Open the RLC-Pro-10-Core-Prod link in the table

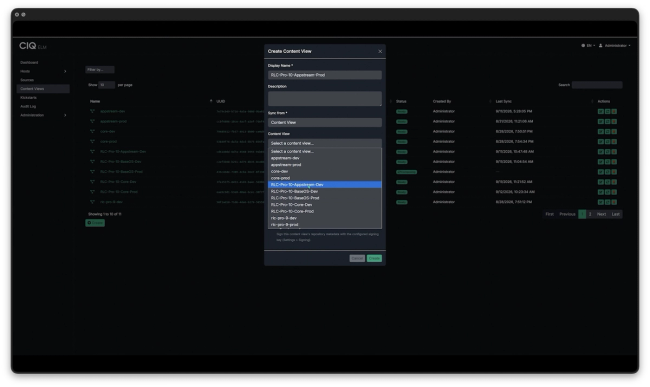(119, 192)
